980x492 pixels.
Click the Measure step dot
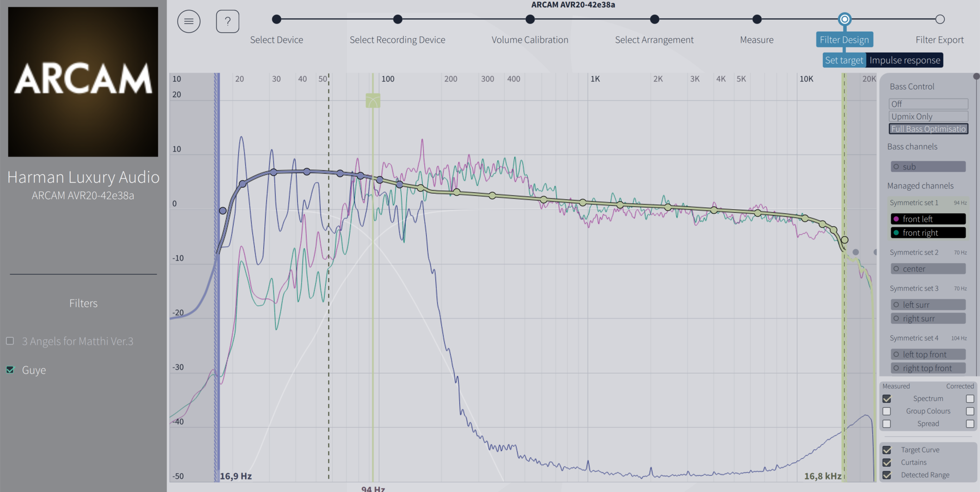point(757,19)
